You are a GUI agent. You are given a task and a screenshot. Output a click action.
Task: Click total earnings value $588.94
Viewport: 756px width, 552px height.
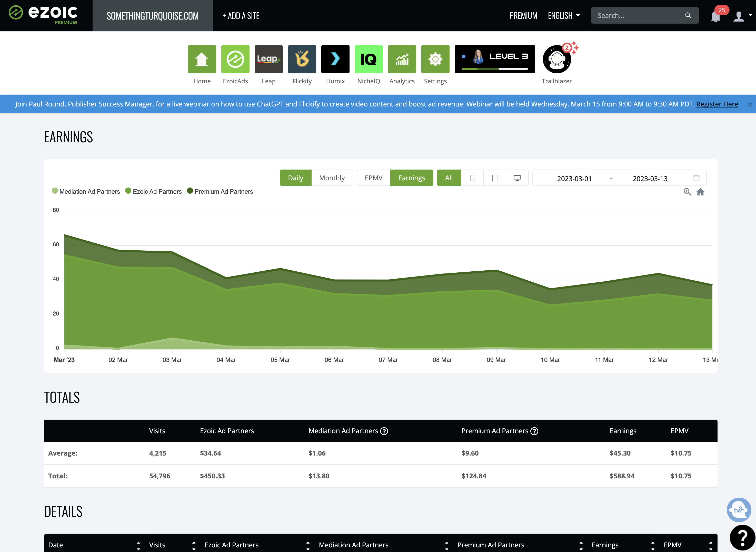[x=622, y=476]
